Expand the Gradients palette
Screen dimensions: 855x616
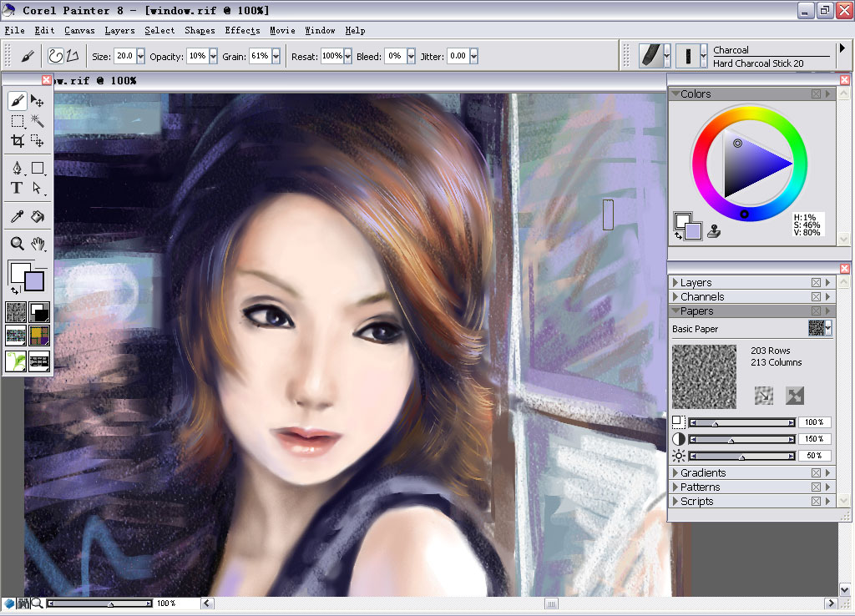(675, 472)
